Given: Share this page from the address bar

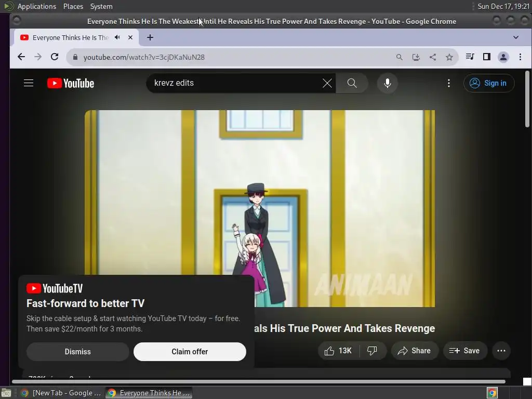Looking at the screenshot, I should [433, 57].
